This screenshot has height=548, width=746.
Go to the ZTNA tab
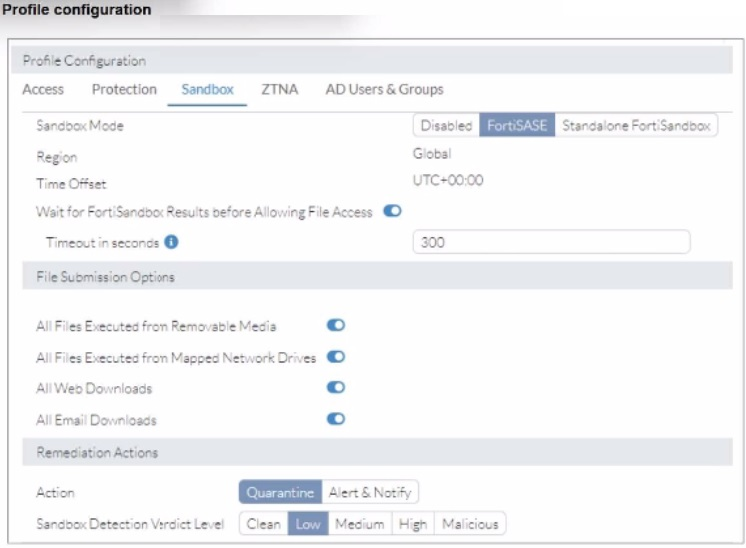click(279, 89)
